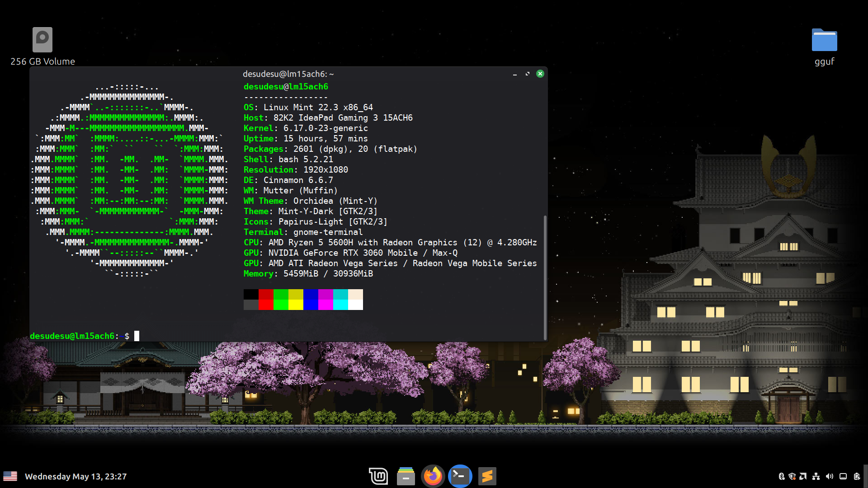Close the terminal window
Screen dimensions: 868x488
pyautogui.click(x=540, y=74)
